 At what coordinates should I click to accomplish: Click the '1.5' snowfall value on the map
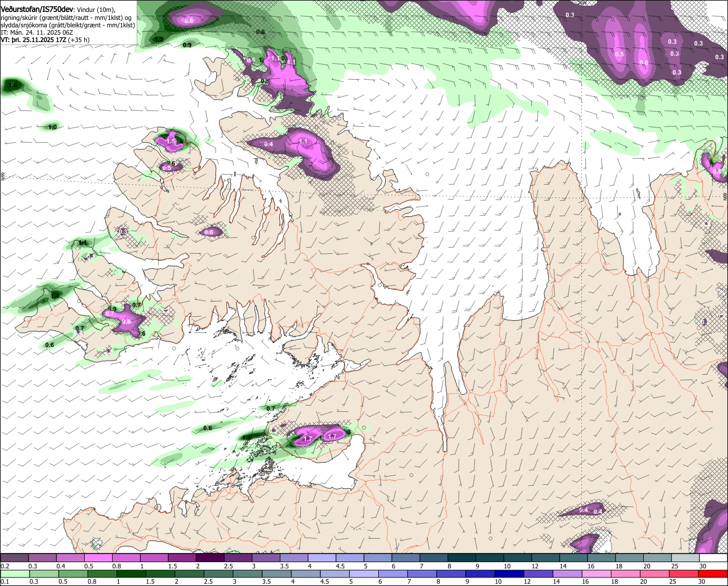click(171, 141)
